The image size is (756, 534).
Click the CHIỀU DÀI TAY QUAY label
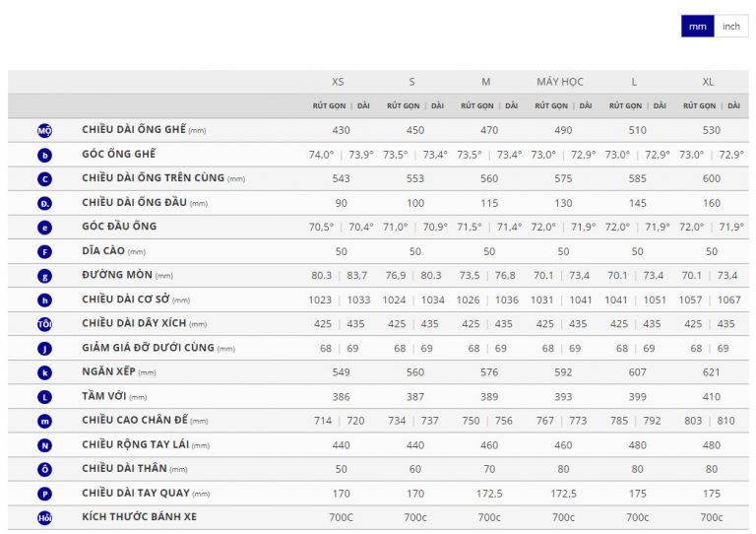pyautogui.click(x=136, y=493)
